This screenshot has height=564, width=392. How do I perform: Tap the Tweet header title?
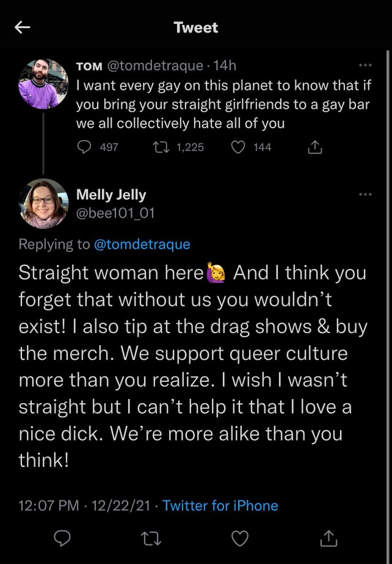[195, 27]
